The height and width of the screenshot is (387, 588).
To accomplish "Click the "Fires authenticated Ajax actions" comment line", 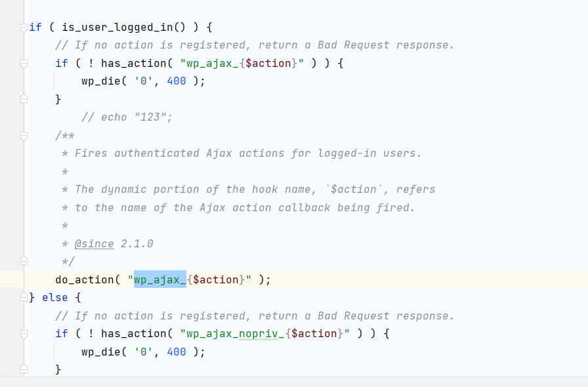I will (x=241, y=153).
